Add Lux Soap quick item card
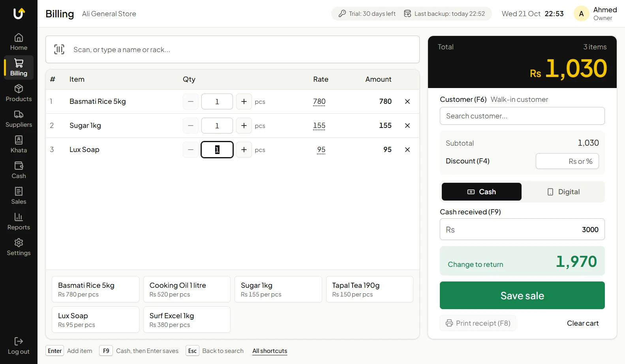The image size is (625, 364). pyautogui.click(x=96, y=320)
